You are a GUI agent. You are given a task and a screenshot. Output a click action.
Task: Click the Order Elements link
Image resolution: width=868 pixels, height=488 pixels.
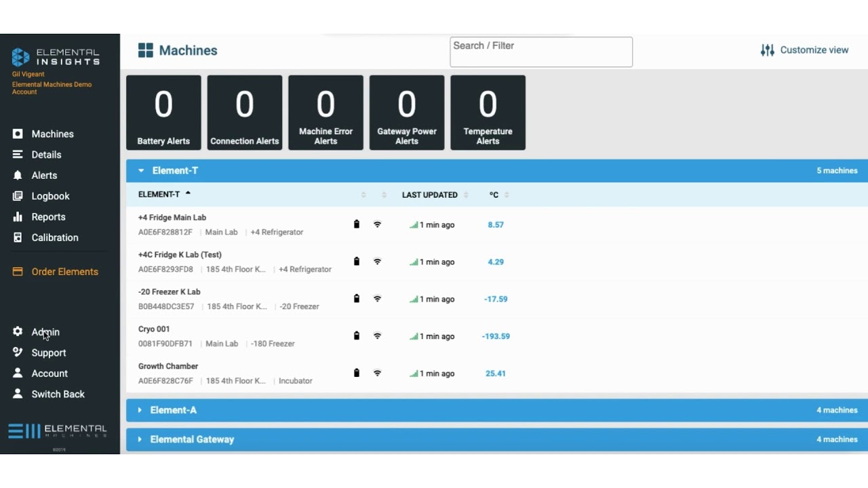coord(64,272)
